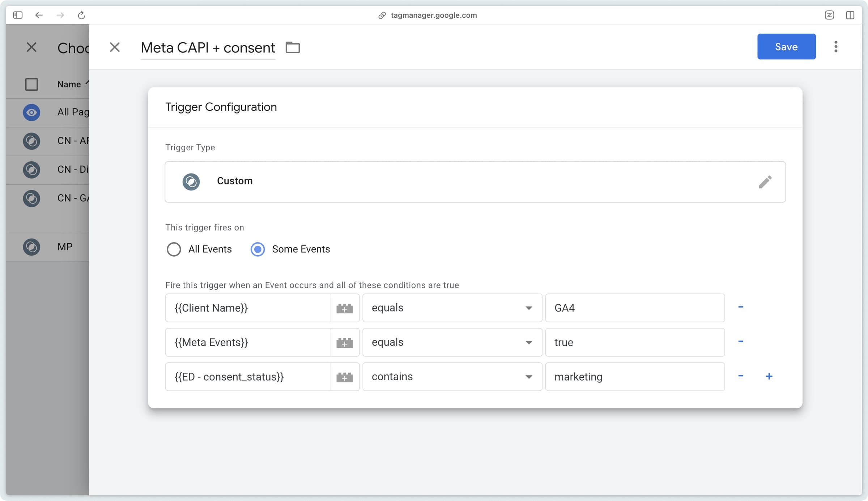Viewport: 868px width, 501px height.
Task: Choose the MP trigger row text
Action: point(65,247)
